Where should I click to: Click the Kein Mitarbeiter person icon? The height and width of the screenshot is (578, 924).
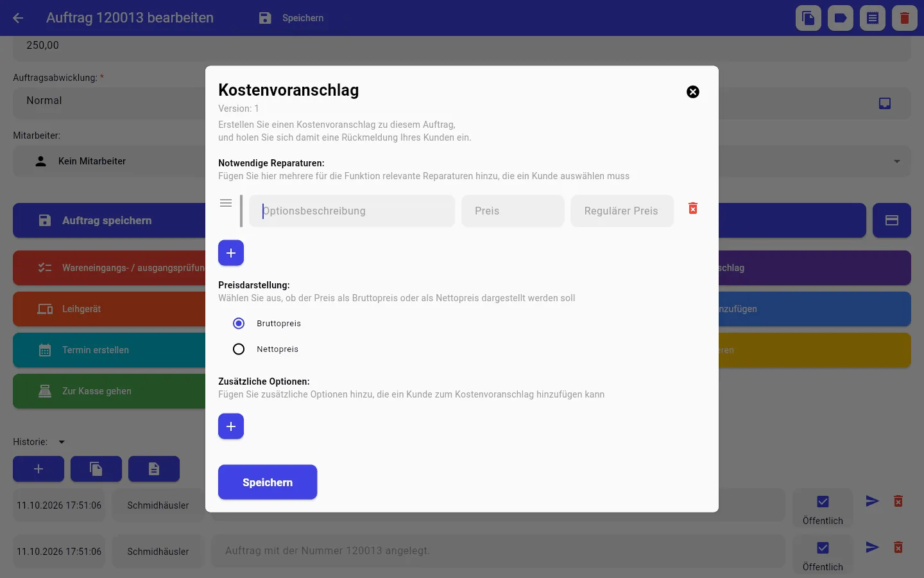click(x=40, y=161)
